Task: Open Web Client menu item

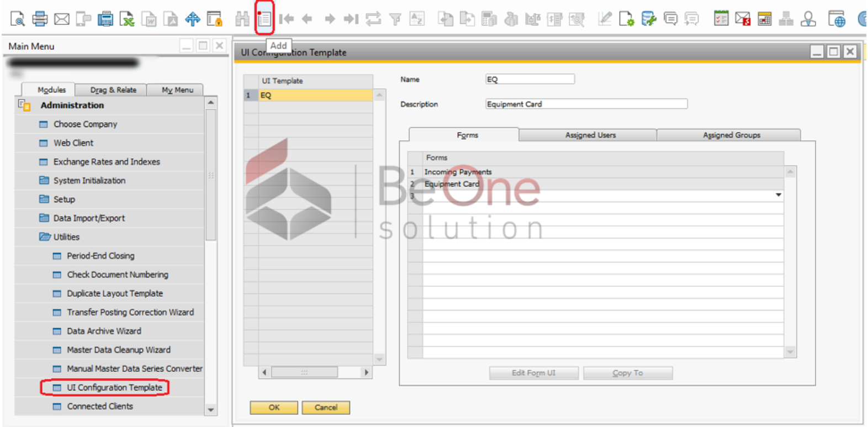Action: pos(73,143)
